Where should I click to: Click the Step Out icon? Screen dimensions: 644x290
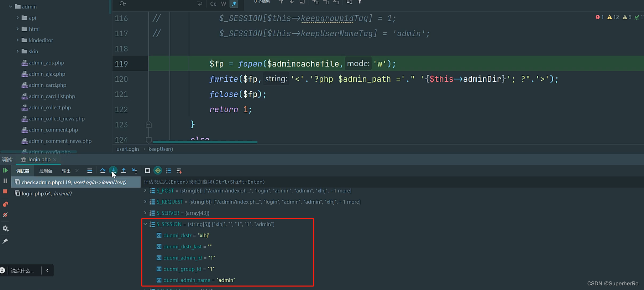pyautogui.click(x=124, y=171)
